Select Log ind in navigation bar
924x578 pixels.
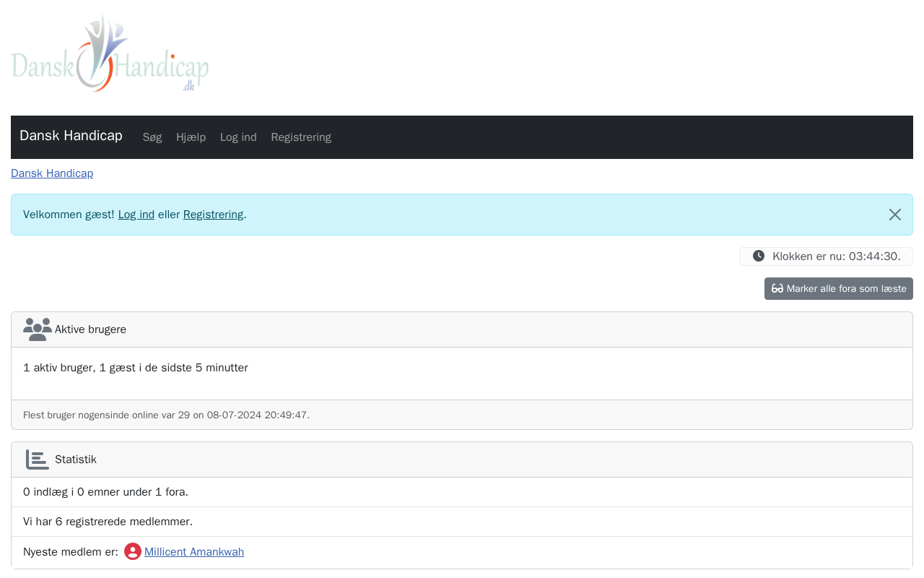[238, 137]
